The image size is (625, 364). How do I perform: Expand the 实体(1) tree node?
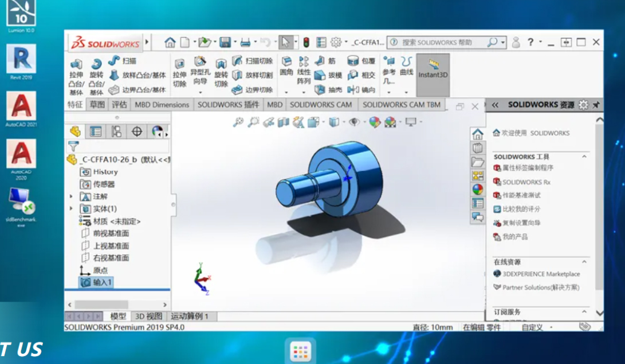(72, 209)
